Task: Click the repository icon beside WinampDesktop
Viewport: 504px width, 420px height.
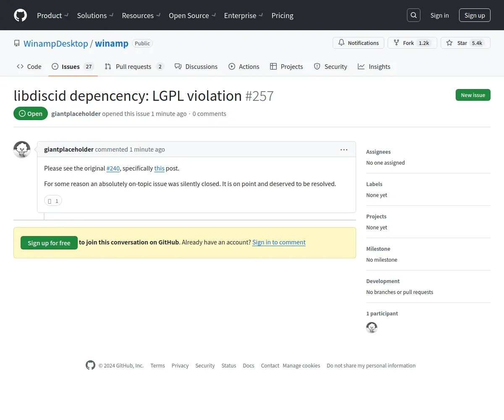Action: (x=17, y=43)
